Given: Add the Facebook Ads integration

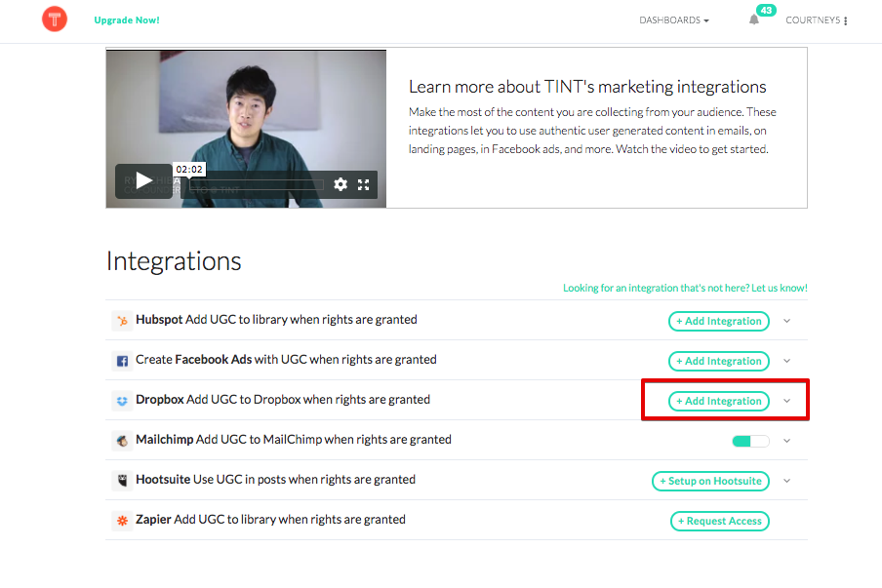Looking at the screenshot, I should click(x=718, y=361).
